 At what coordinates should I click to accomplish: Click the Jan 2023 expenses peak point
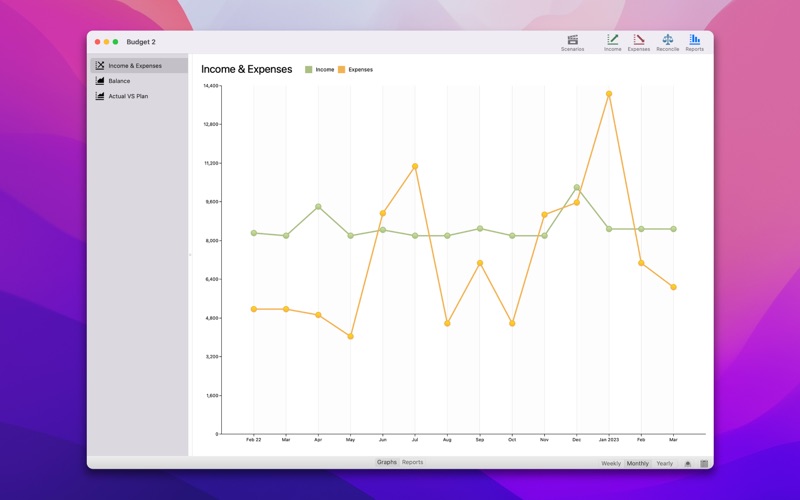[609, 94]
